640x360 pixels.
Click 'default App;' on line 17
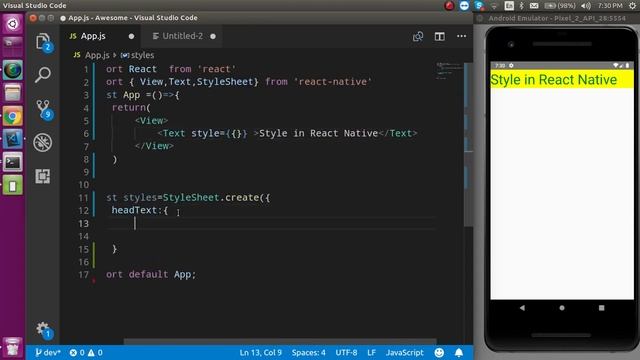point(162,274)
